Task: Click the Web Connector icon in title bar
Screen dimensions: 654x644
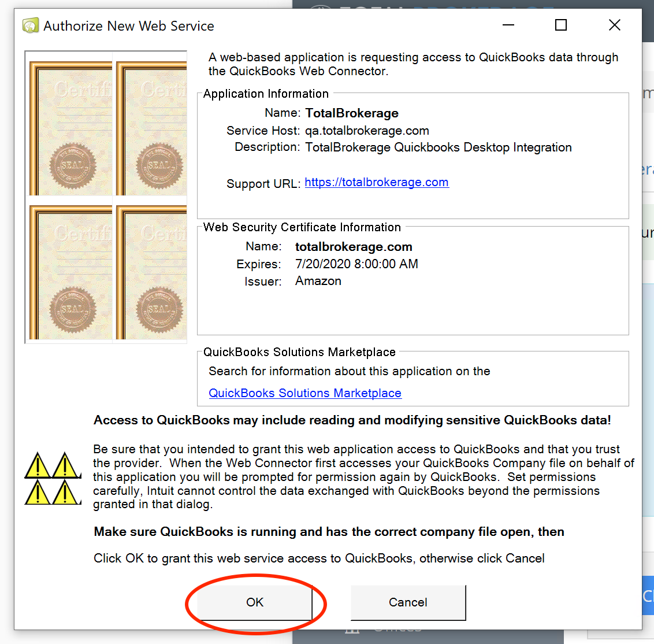Action: [x=31, y=26]
